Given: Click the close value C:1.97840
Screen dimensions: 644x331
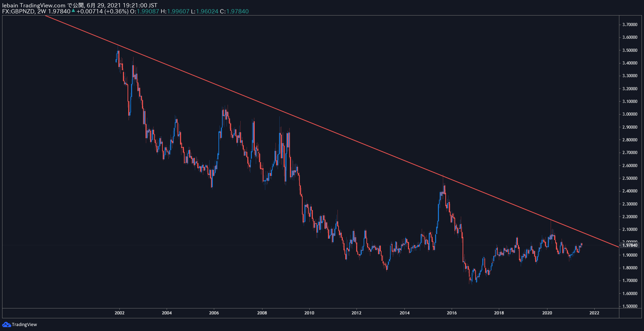Looking at the screenshot, I should click(x=234, y=11).
